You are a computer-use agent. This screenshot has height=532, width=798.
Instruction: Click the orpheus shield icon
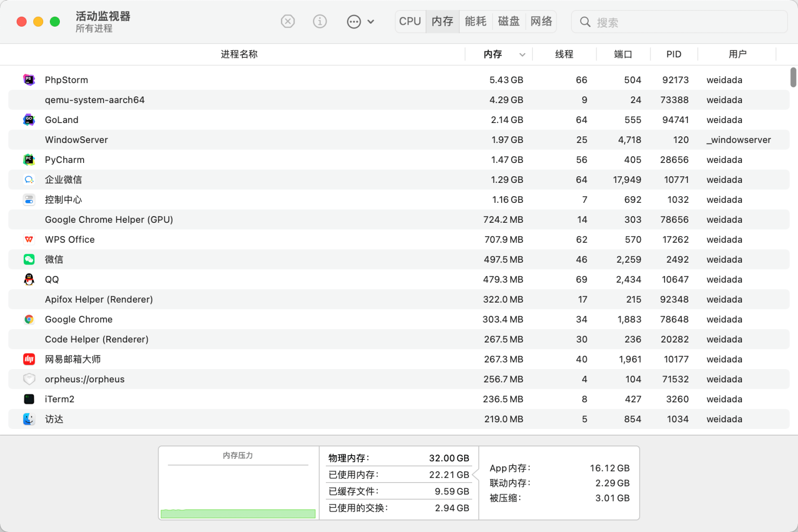point(29,379)
